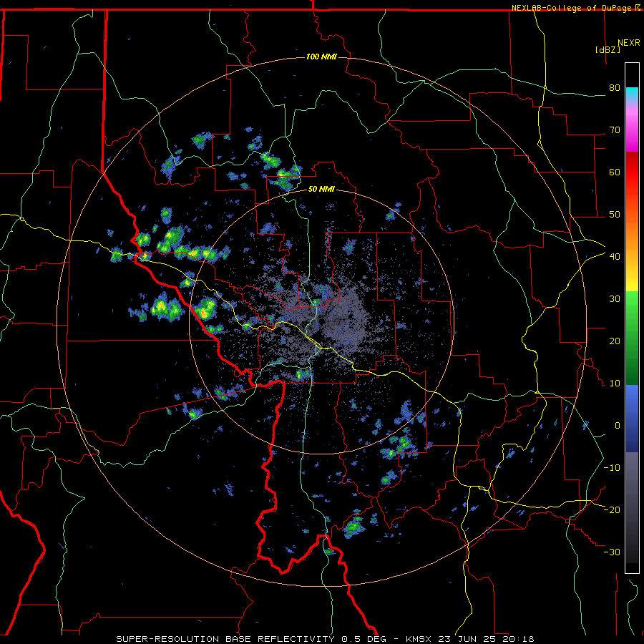Click the 60 dBZ value on the color scale
The width and height of the screenshot is (644, 644).
coord(615,172)
